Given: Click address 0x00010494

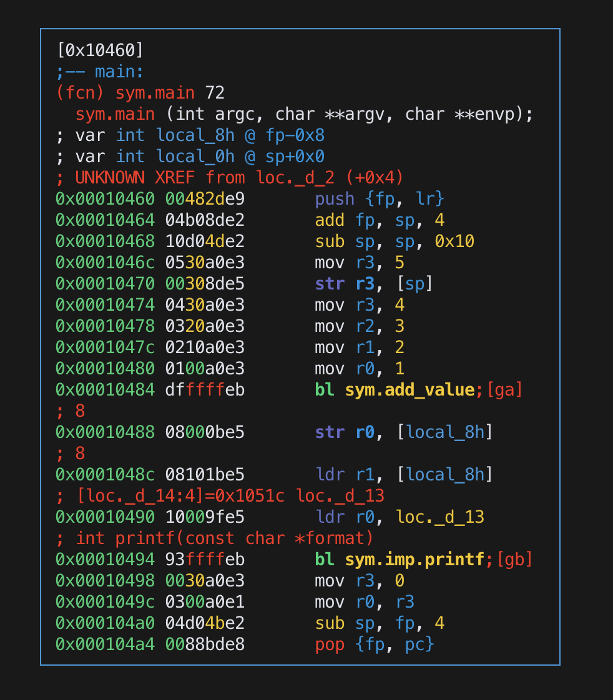Looking at the screenshot, I should tap(105, 560).
